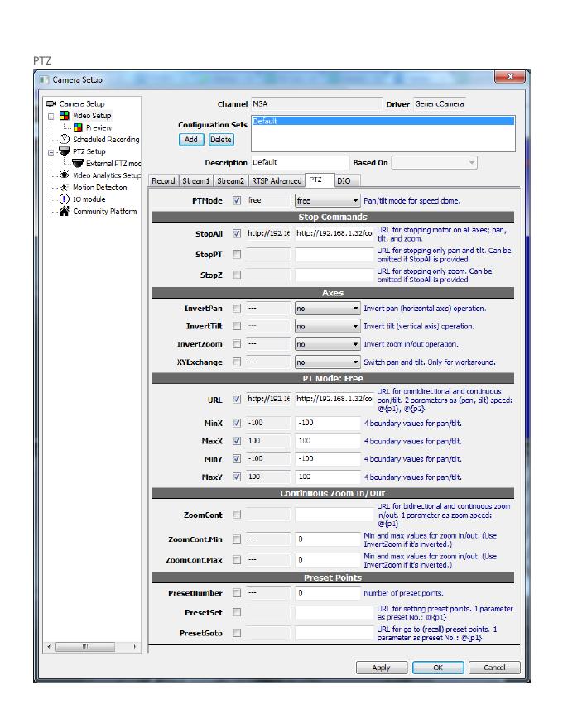Image resolution: width=563 pixels, height=728 pixels.
Task: Click the PTZ Setup camera icon
Action: pyautogui.click(x=64, y=151)
